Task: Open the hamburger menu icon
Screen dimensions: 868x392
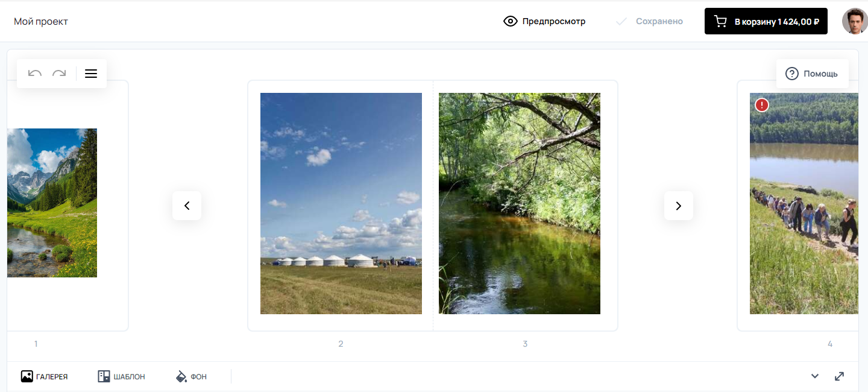Action: point(91,74)
